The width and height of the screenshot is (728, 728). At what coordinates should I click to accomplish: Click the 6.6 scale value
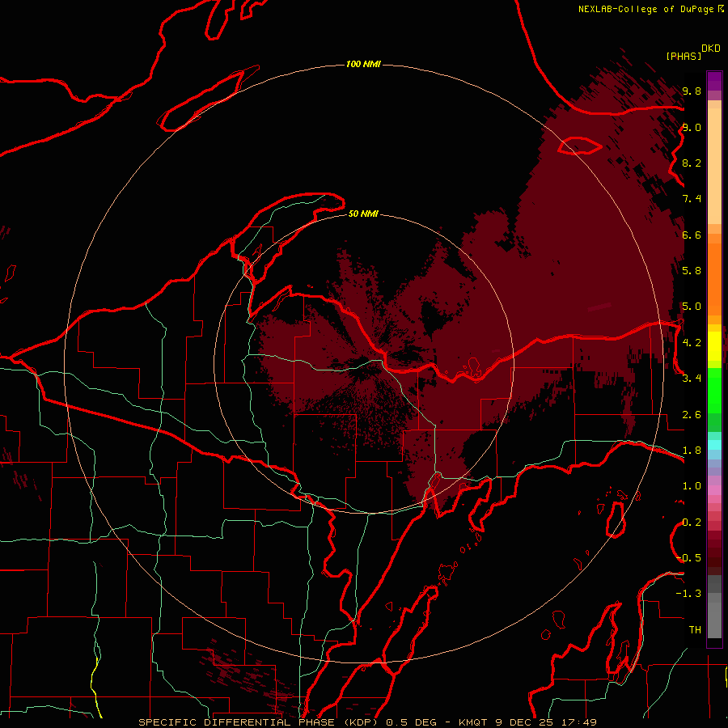[692, 235]
